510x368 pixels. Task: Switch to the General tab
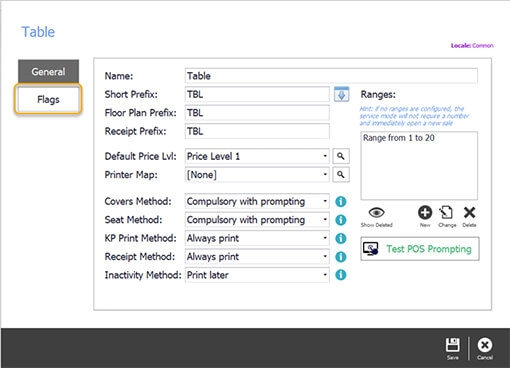point(48,71)
